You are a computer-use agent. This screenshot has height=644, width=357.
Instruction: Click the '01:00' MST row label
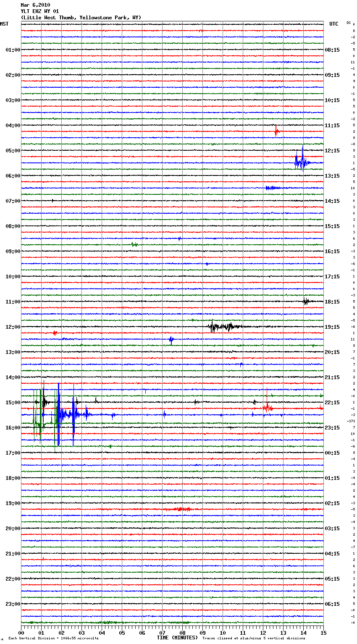click(x=13, y=50)
